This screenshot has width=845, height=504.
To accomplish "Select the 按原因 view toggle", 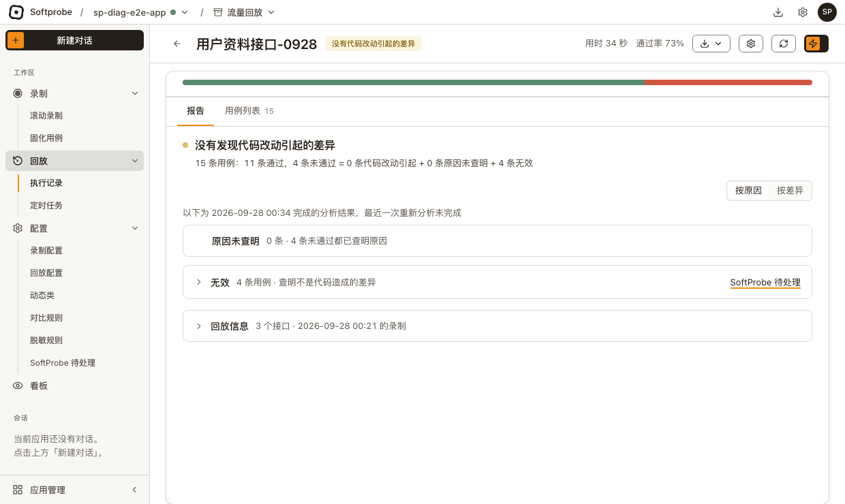I will [748, 191].
